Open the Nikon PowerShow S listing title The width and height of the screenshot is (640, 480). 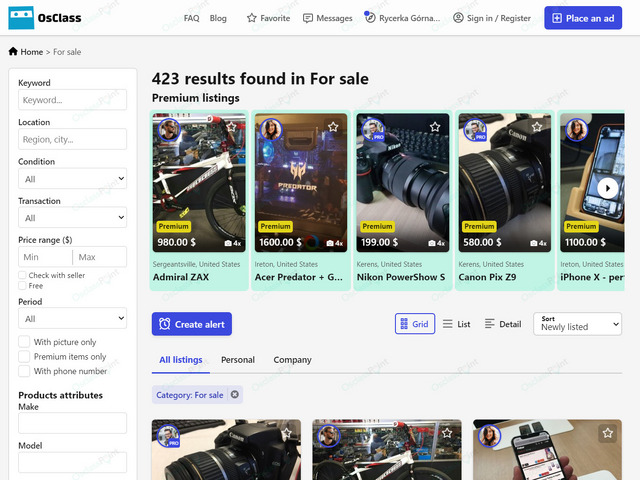[401, 277]
